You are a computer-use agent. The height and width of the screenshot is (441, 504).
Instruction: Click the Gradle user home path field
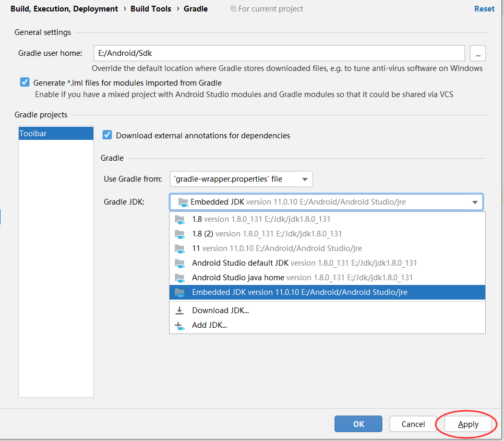279,53
